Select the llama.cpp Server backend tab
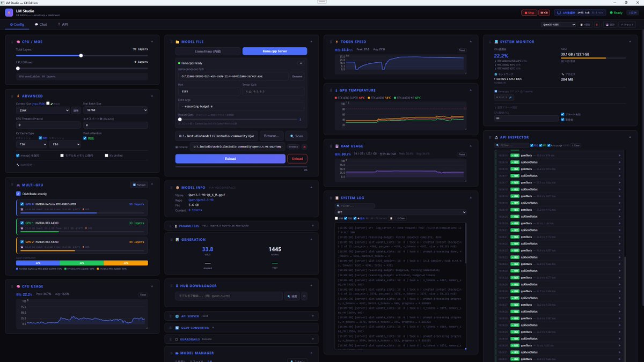644x362 pixels. coord(275,51)
